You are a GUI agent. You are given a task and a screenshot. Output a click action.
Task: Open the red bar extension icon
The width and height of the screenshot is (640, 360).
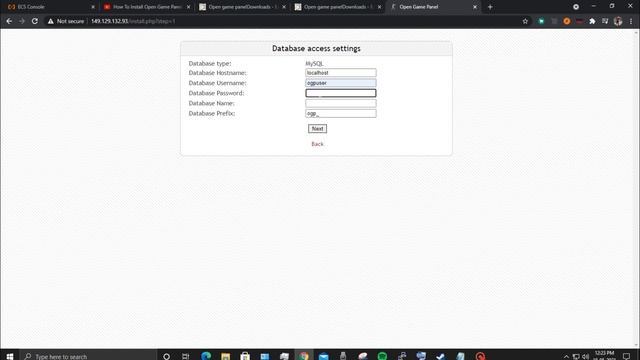pyautogui.click(x=579, y=21)
